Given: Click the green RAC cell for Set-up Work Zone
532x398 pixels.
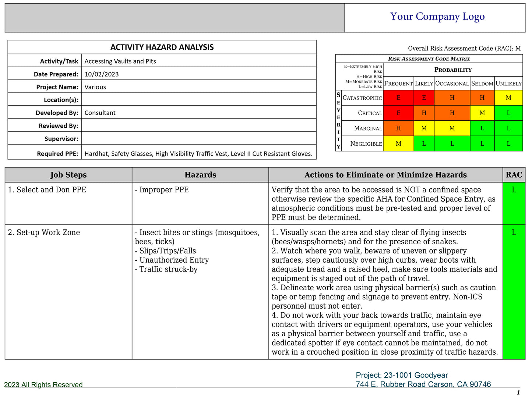Looking at the screenshot, I should [514, 292].
